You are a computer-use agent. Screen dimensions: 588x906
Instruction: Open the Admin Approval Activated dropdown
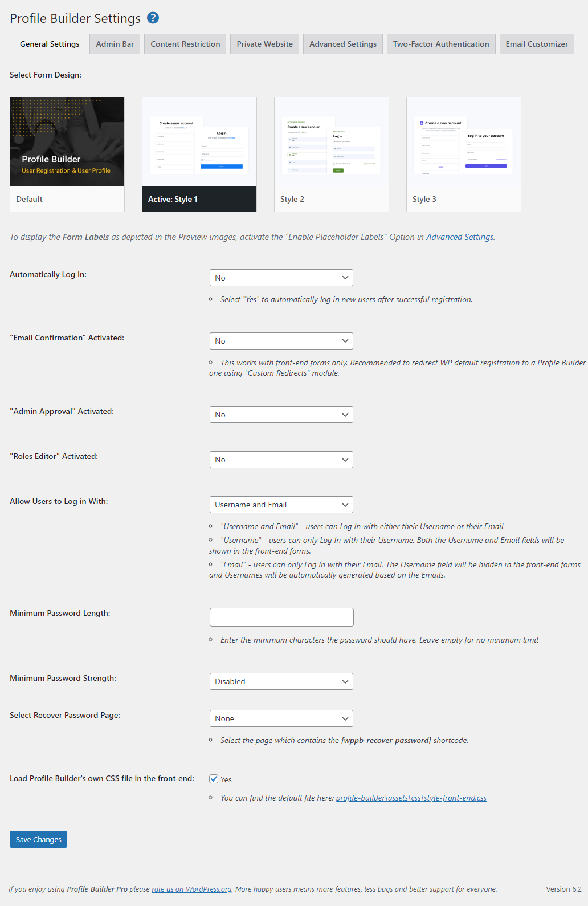point(281,415)
